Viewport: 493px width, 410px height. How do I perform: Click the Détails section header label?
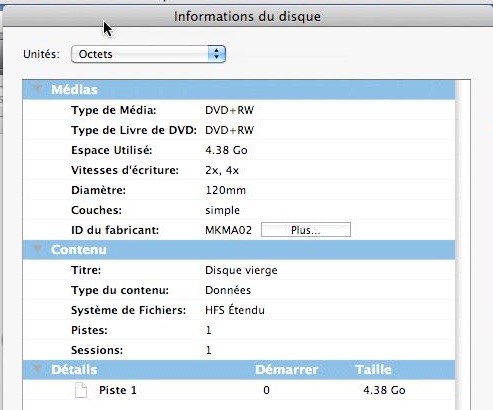coord(74,369)
